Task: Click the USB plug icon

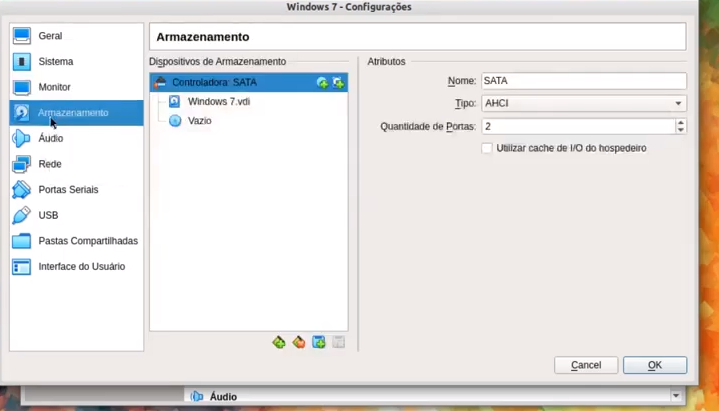Action: coord(22,216)
